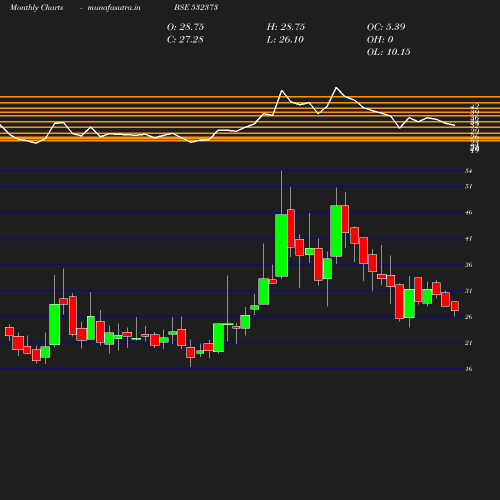Click the price axis label 41
Viewport: 500px width, 500px height.
469,238
